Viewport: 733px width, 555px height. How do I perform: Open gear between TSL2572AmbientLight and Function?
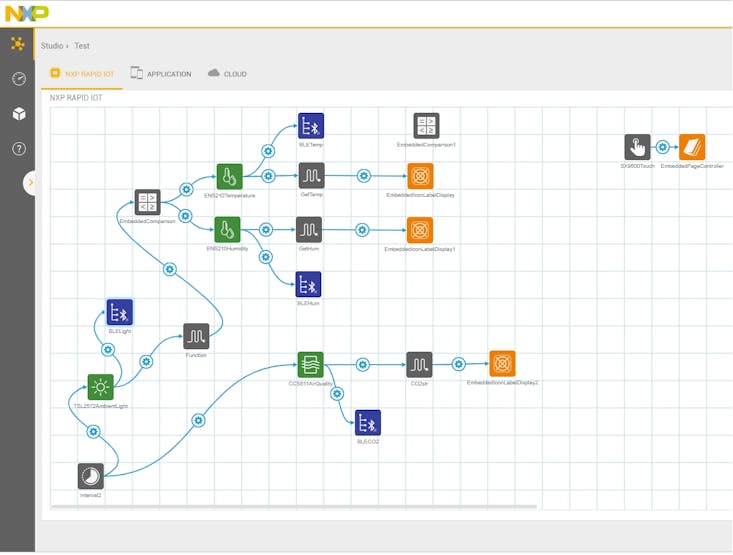146,361
